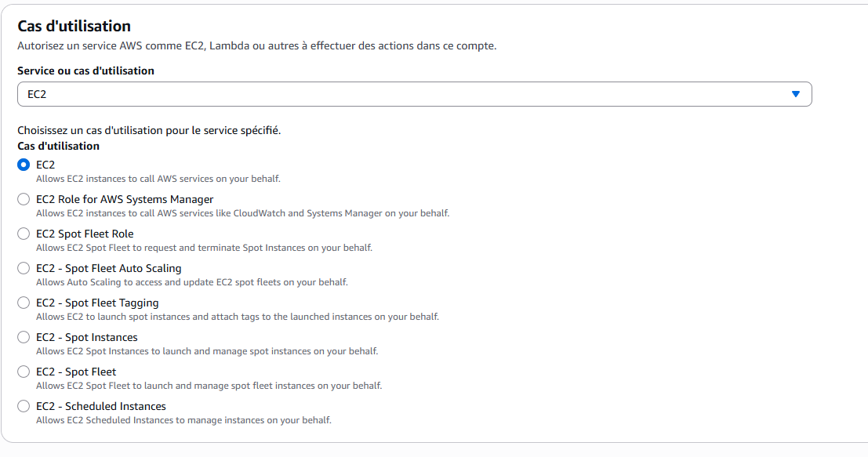Click the 'EC2 Spot Fleet Role' label text
This screenshot has width=868, height=457.
point(85,234)
